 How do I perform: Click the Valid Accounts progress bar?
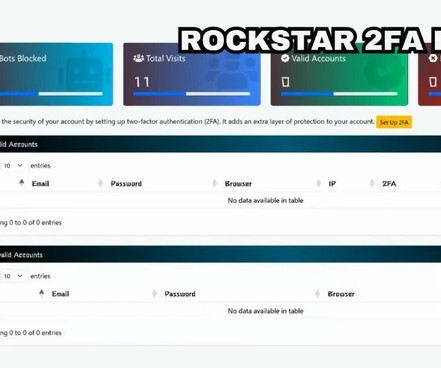339,94
